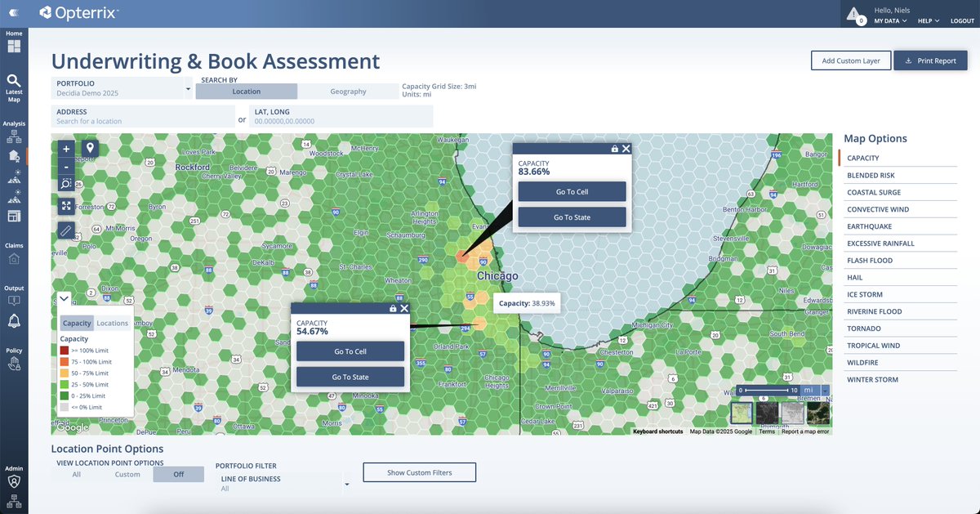Open the Admin shield icon
980x514 pixels.
[14, 482]
